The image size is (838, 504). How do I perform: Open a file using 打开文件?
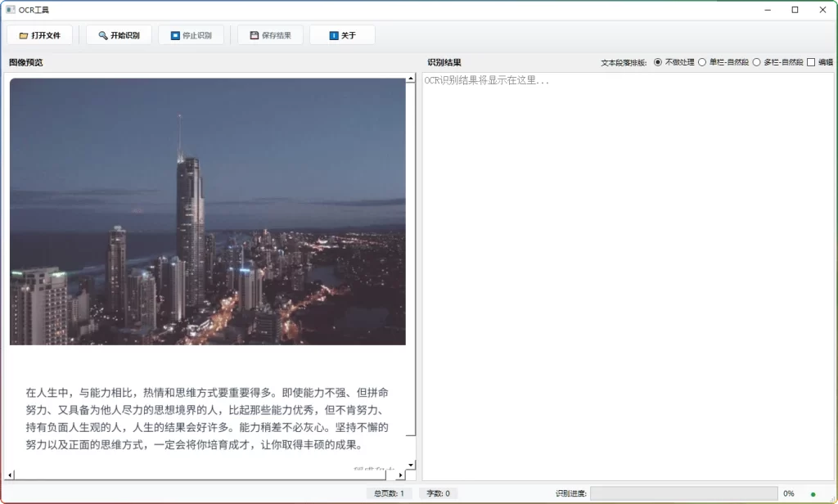click(x=41, y=34)
